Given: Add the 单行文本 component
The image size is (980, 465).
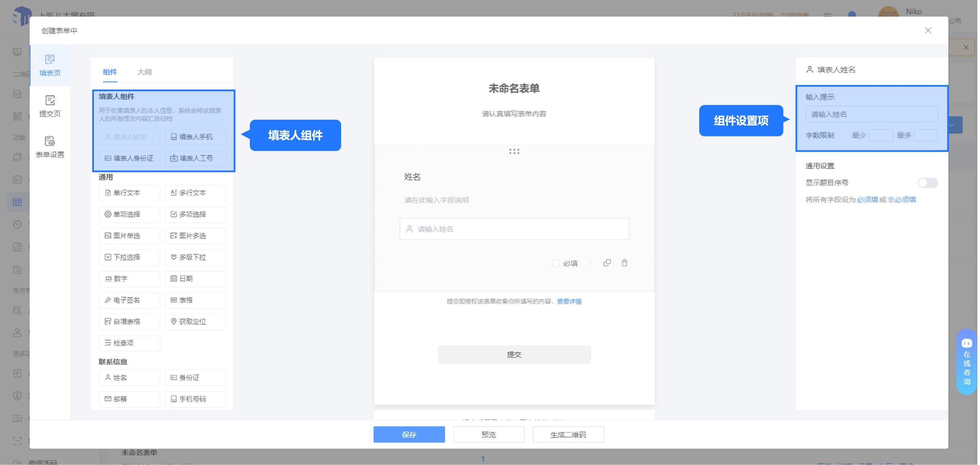Looking at the screenshot, I should click(129, 193).
